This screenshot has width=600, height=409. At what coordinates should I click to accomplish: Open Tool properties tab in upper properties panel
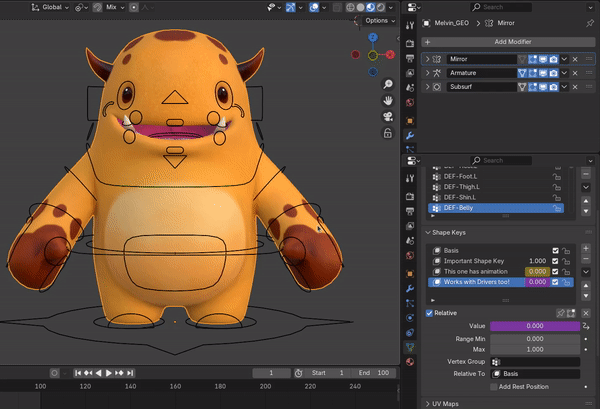[x=410, y=26]
